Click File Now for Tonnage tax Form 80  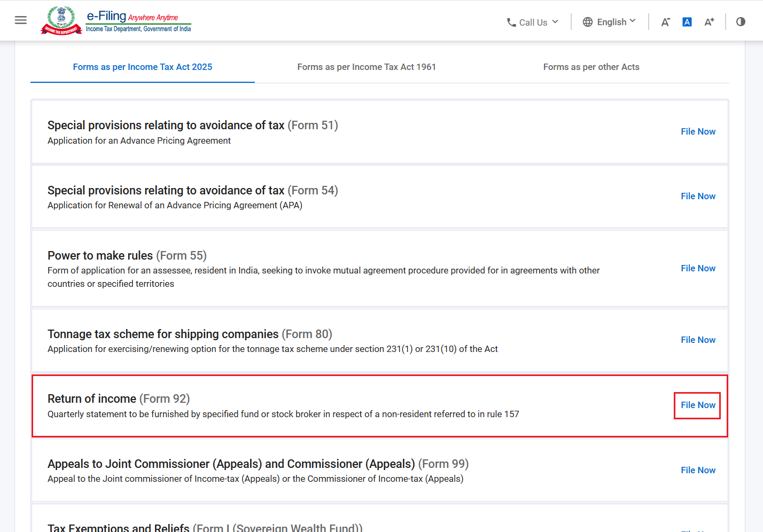coord(698,340)
